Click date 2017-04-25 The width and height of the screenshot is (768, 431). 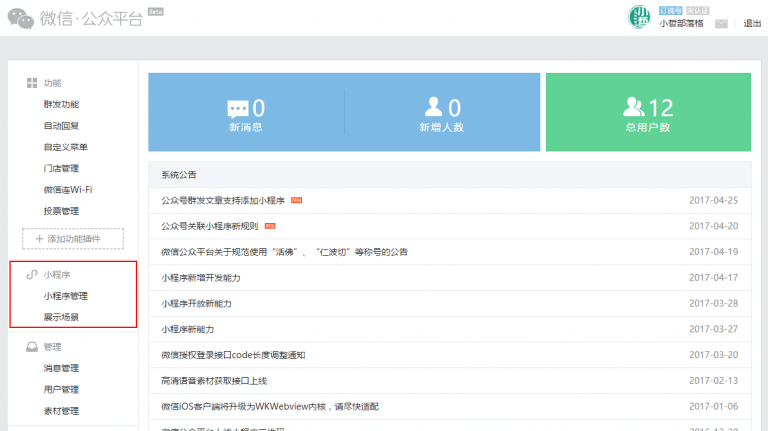713,200
